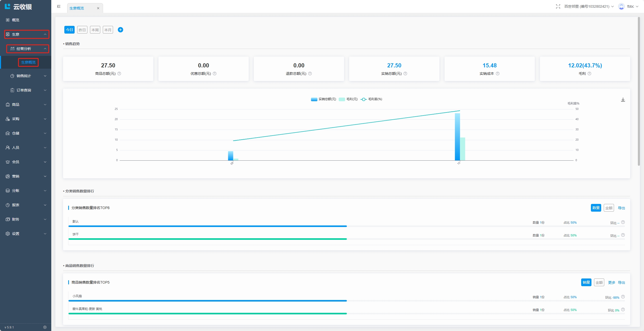
Task: Enter fullscreen with the expand icon
Action: 558,6
